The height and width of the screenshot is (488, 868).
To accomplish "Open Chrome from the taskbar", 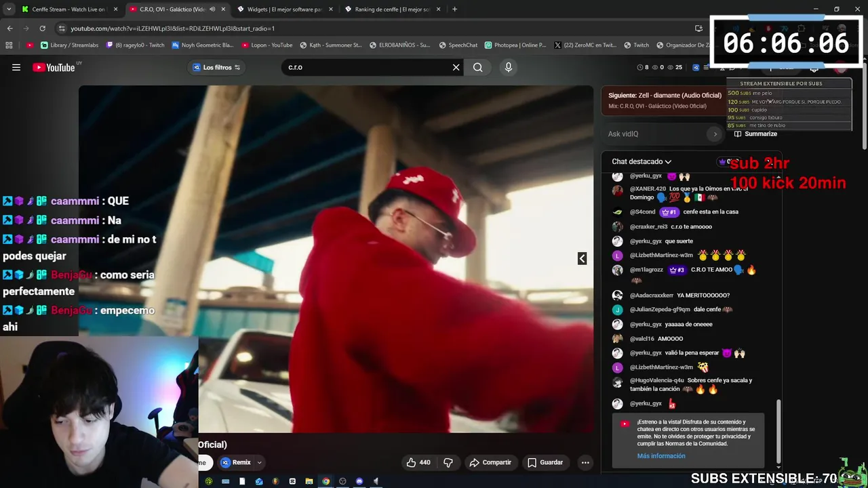I will pyautogui.click(x=325, y=481).
